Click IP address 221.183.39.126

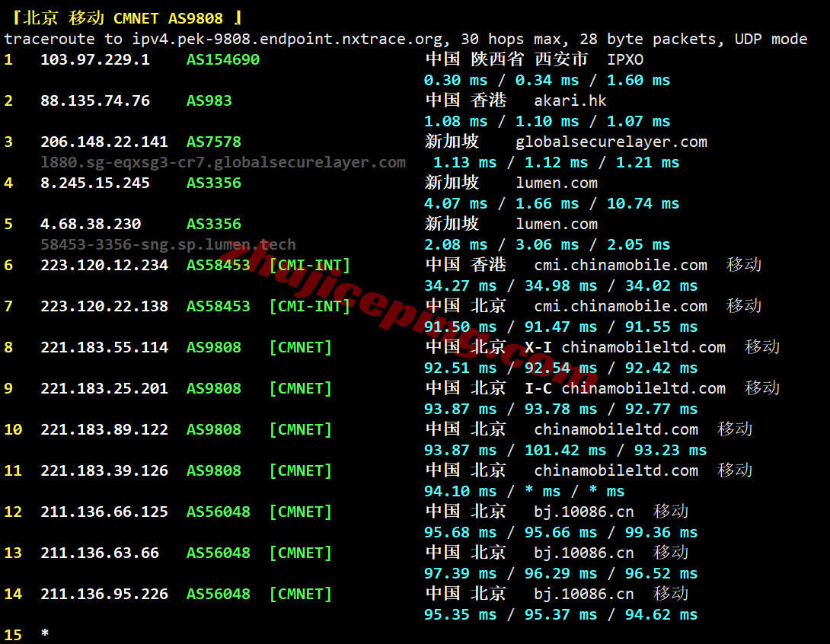[x=104, y=471]
